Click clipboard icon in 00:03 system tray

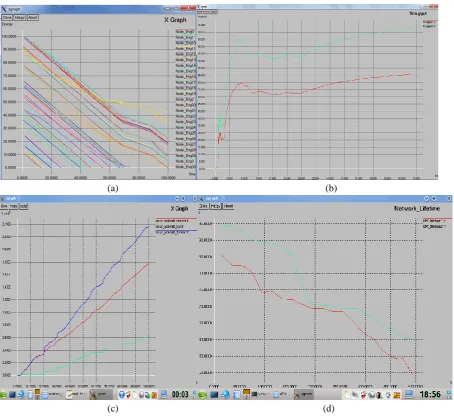click(x=134, y=395)
